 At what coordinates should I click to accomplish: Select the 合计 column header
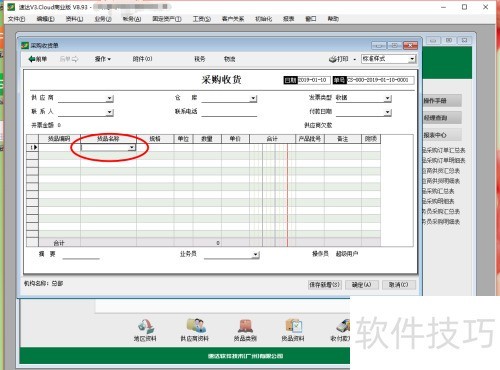point(272,139)
